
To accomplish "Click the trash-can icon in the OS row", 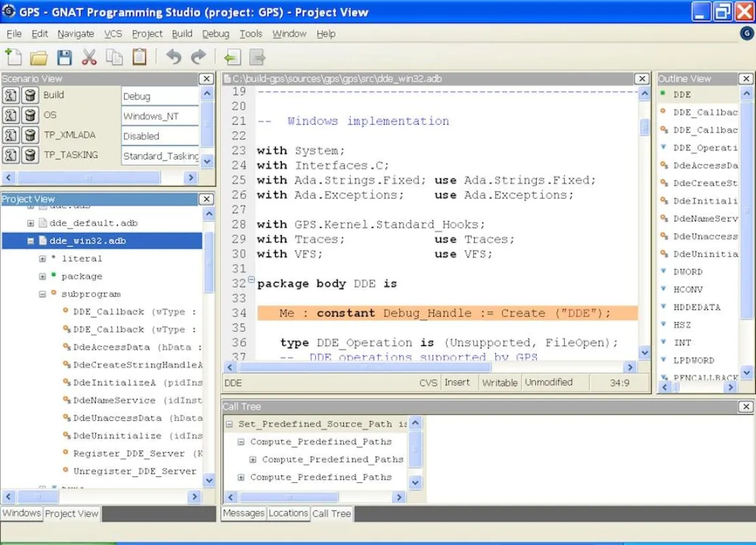I will (x=30, y=115).
